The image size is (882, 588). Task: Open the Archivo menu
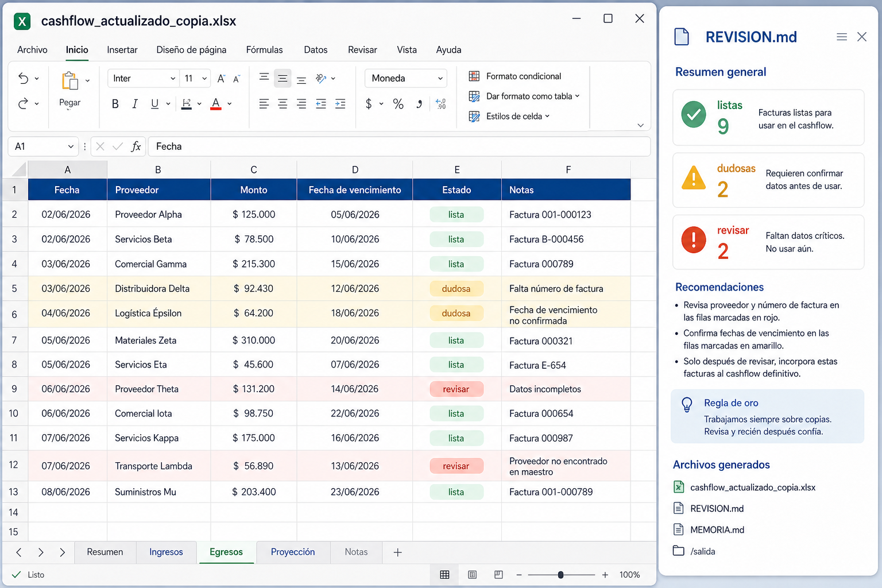click(32, 50)
